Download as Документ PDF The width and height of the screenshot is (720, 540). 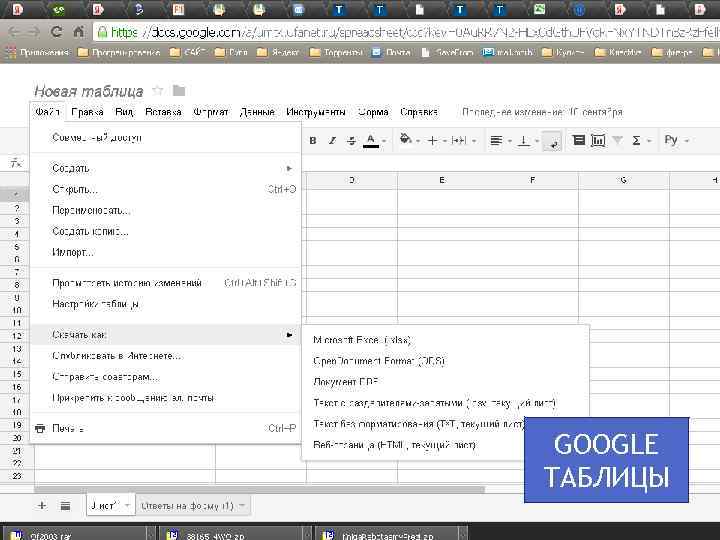(x=445, y=382)
